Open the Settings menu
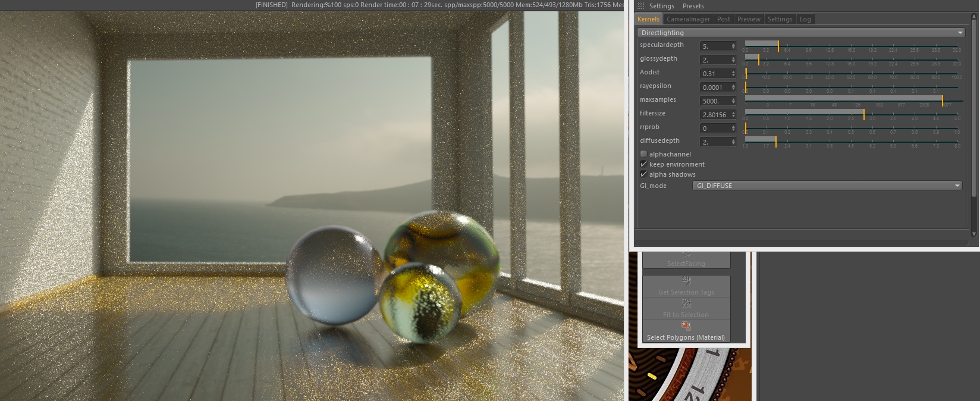 (661, 6)
